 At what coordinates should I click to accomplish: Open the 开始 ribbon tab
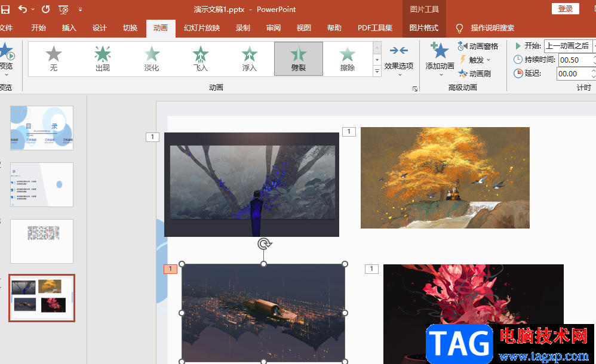[38, 27]
